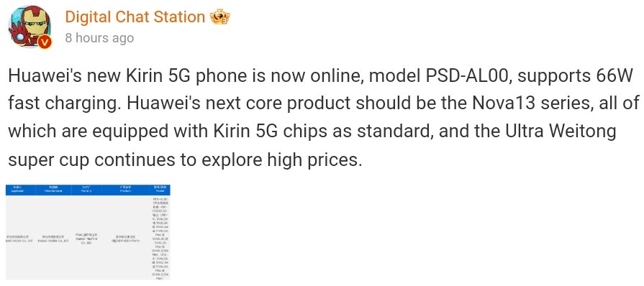
Task: Click the crown badge beside username
Action: (219, 17)
